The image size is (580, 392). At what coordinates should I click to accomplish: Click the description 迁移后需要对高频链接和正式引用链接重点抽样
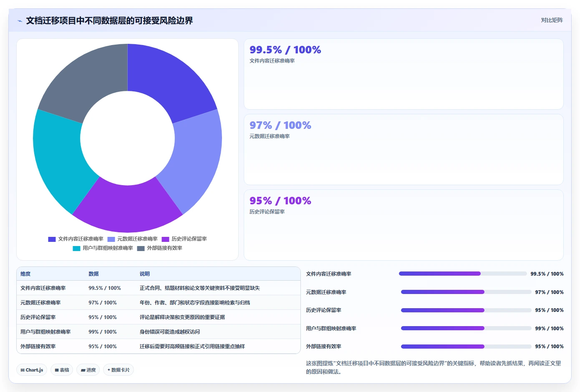[x=192, y=347]
